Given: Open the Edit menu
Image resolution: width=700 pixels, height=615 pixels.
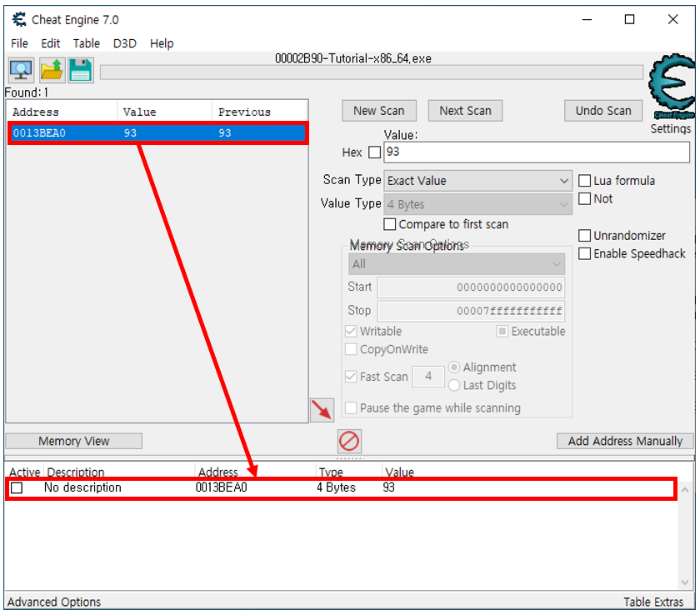Looking at the screenshot, I should (x=51, y=43).
